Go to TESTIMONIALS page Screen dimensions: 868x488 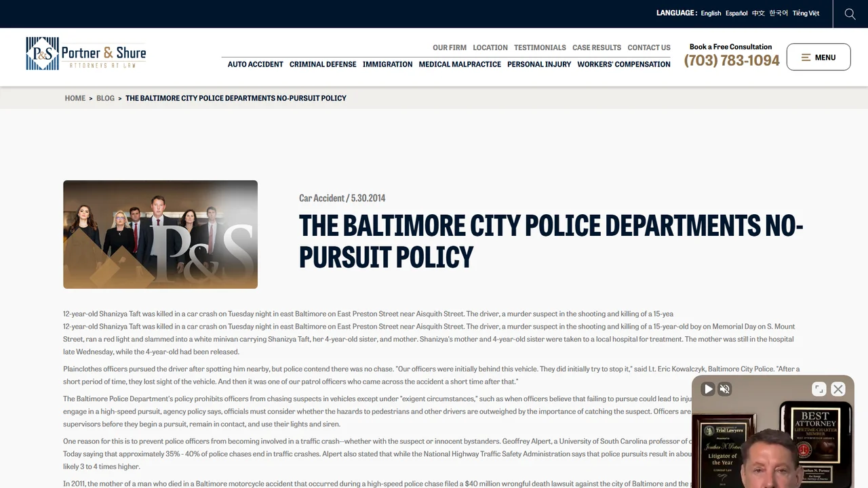[x=540, y=47]
